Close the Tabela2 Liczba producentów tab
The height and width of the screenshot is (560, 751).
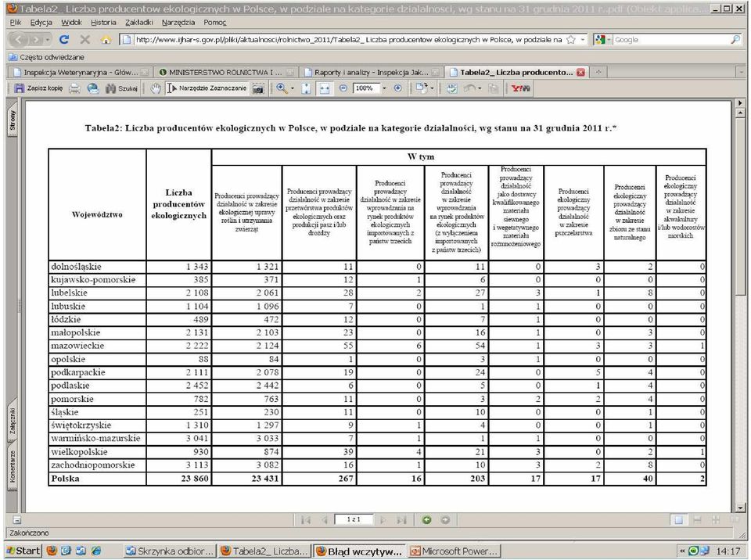click(x=581, y=72)
